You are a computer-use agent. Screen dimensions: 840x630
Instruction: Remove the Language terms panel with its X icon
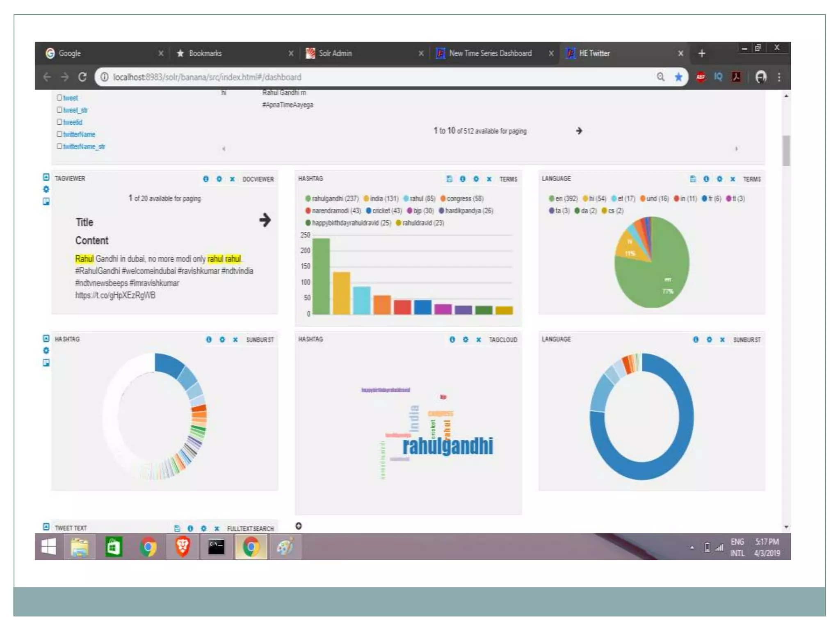(733, 179)
